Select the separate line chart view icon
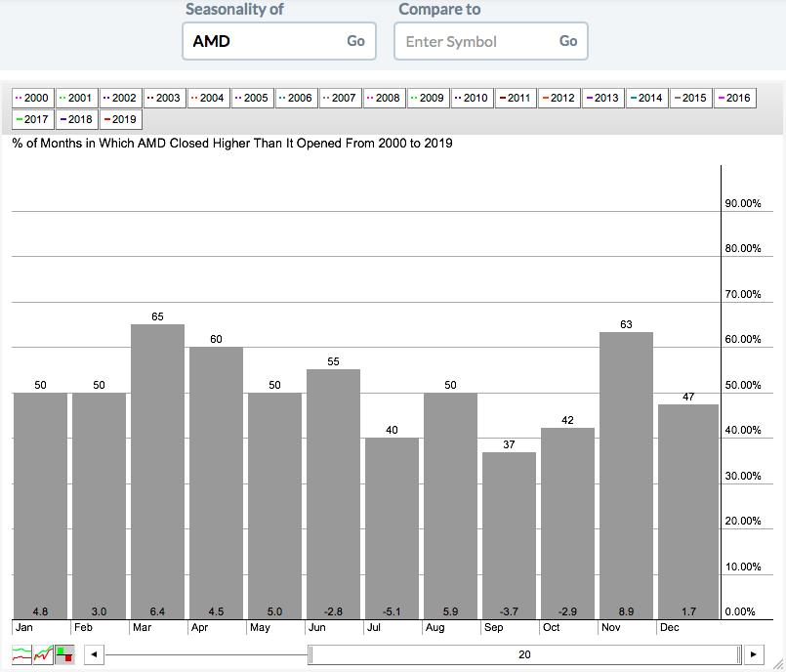This screenshot has height=672, width=786. tap(21, 654)
